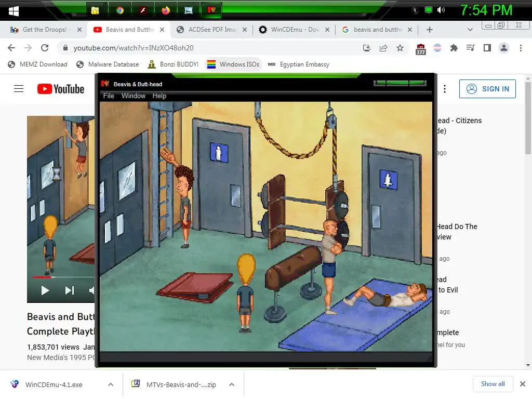
Task: Open the window-frame app in taskbar
Action: coord(188,10)
